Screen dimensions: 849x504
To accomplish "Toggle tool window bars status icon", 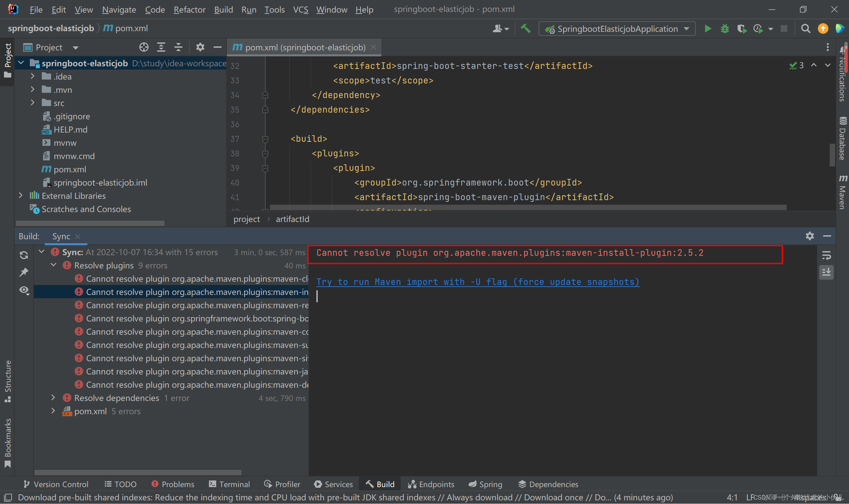I will click(x=8, y=498).
